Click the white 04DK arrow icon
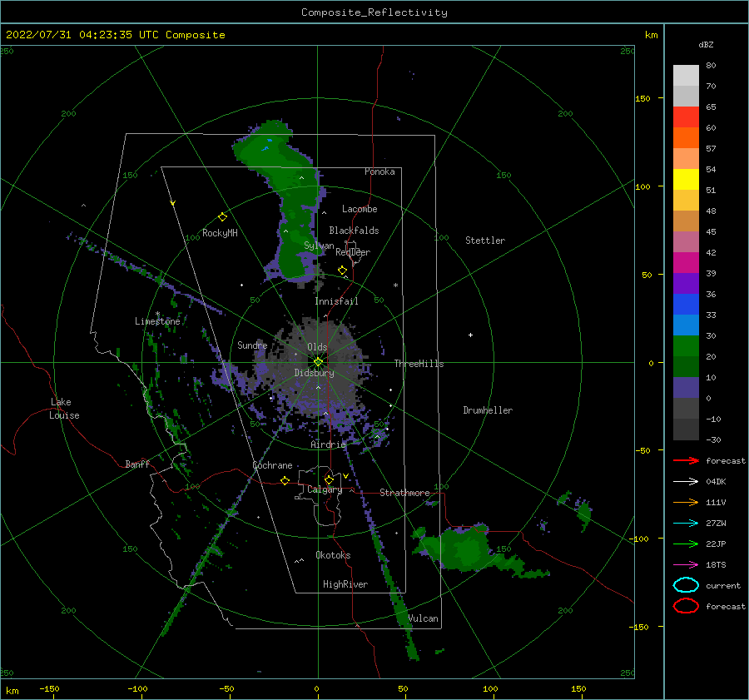The image size is (749, 700). tap(686, 482)
